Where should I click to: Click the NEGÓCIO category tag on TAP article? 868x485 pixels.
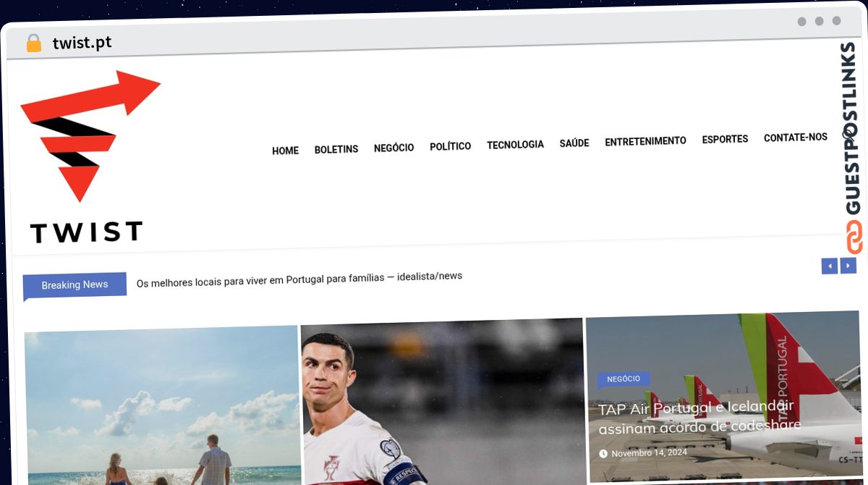pyautogui.click(x=624, y=379)
